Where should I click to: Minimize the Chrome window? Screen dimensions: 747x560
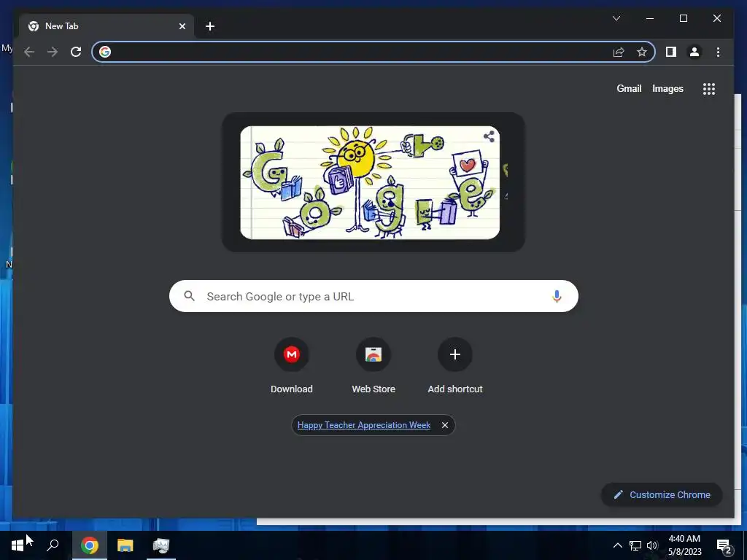[x=650, y=18]
